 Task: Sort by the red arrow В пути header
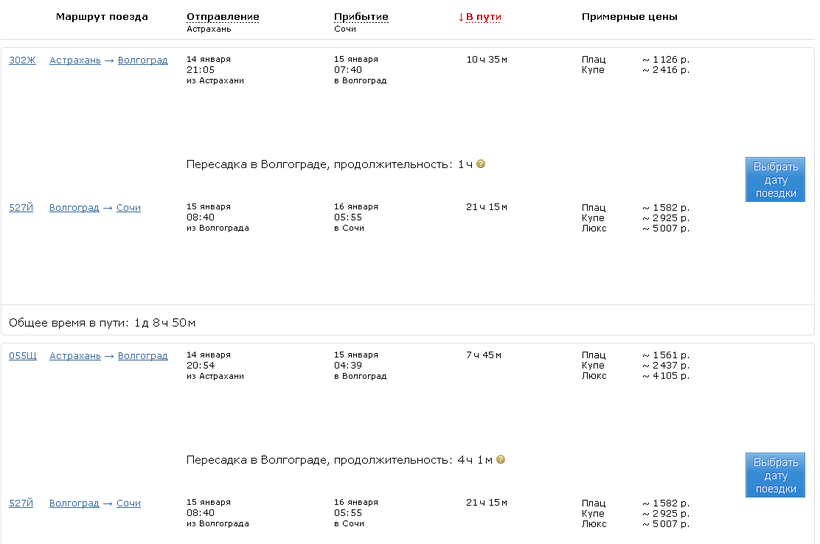(x=480, y=17)
